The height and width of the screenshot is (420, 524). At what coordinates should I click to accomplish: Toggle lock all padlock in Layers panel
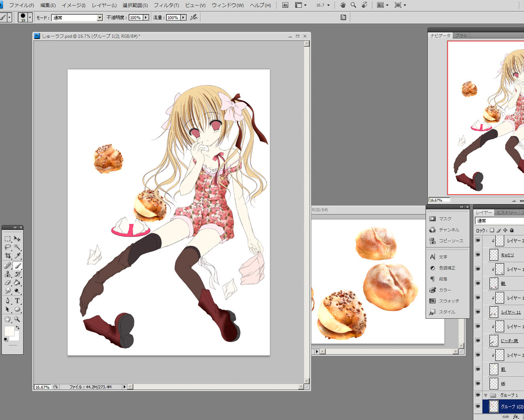512,231
